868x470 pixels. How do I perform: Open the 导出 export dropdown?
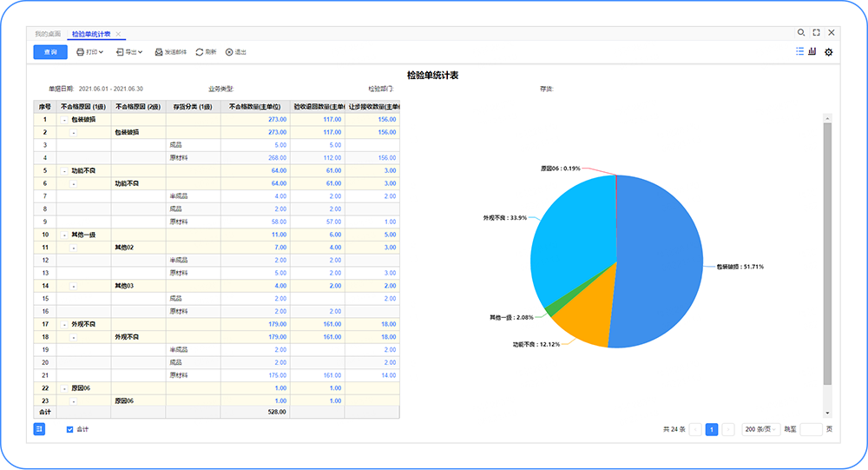[129, 52]
